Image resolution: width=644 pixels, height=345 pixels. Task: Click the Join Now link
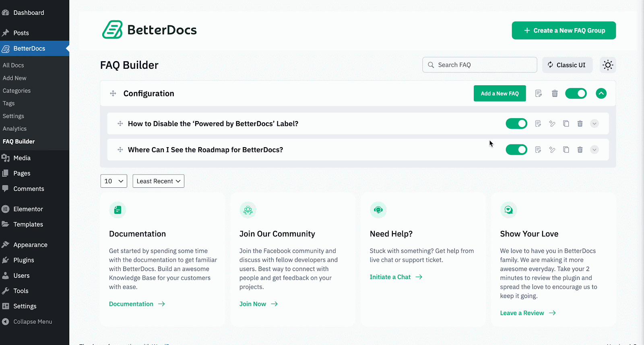(258, 304)
